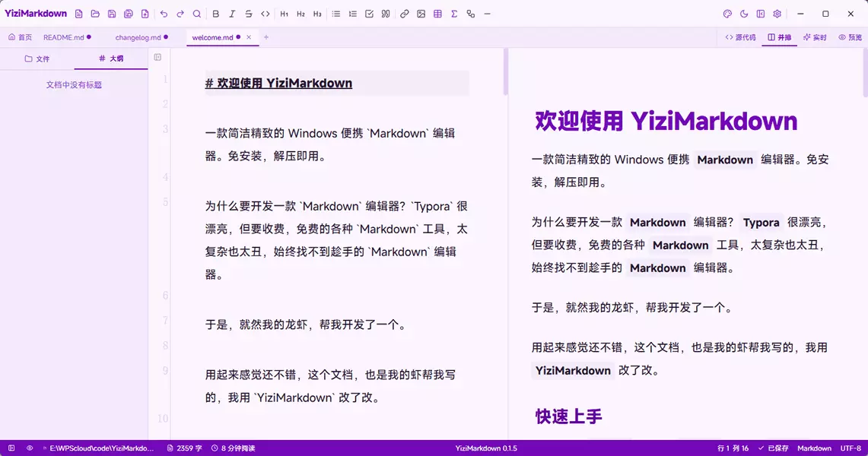Insert a blockquote with the quote icon
Image resolution: width=868 pixels, height=456 pixels.
click(x=386, y=14)
